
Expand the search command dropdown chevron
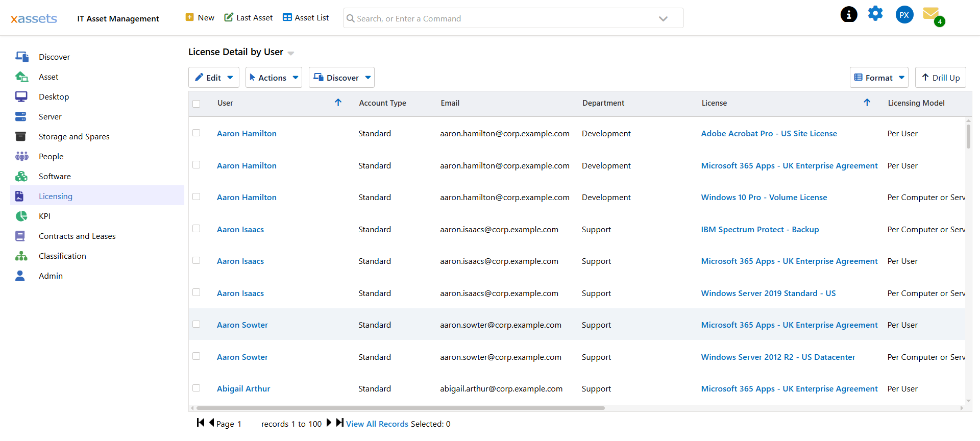pos(663,19)
